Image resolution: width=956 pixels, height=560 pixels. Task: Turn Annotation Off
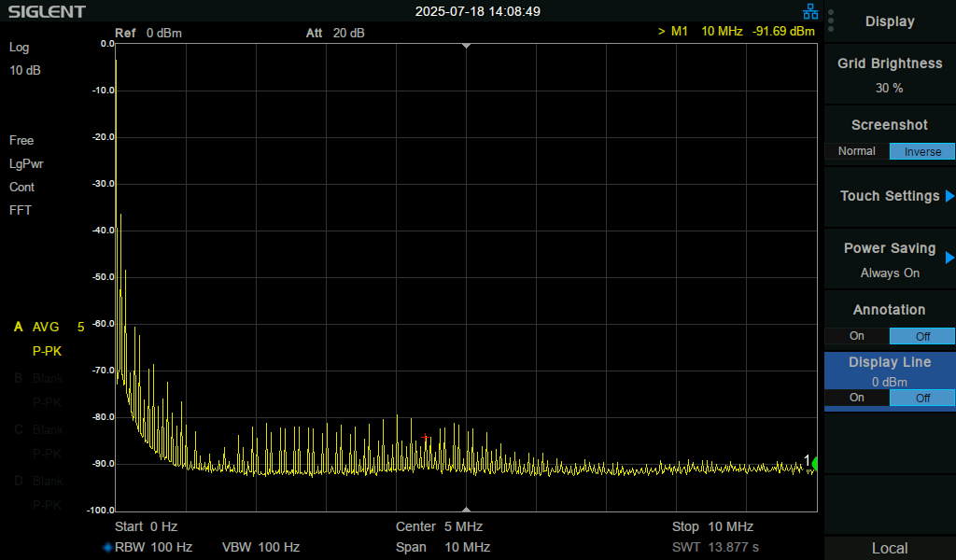point(921,336)
